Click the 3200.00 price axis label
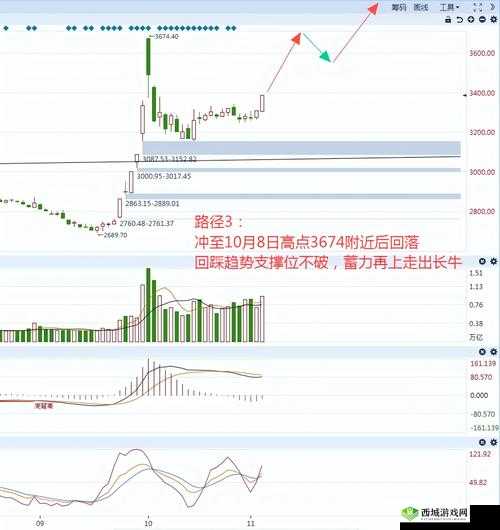 tap(482, 132)
